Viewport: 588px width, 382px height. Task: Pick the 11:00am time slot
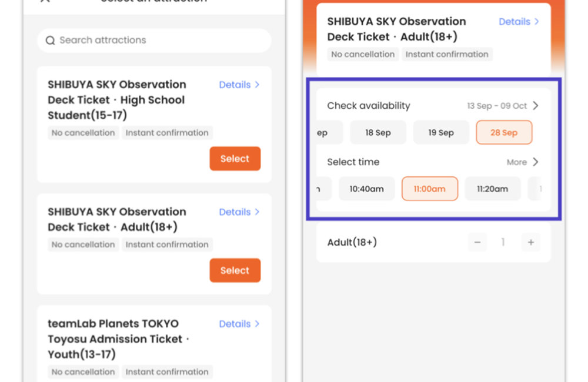[x=429, y=189]
